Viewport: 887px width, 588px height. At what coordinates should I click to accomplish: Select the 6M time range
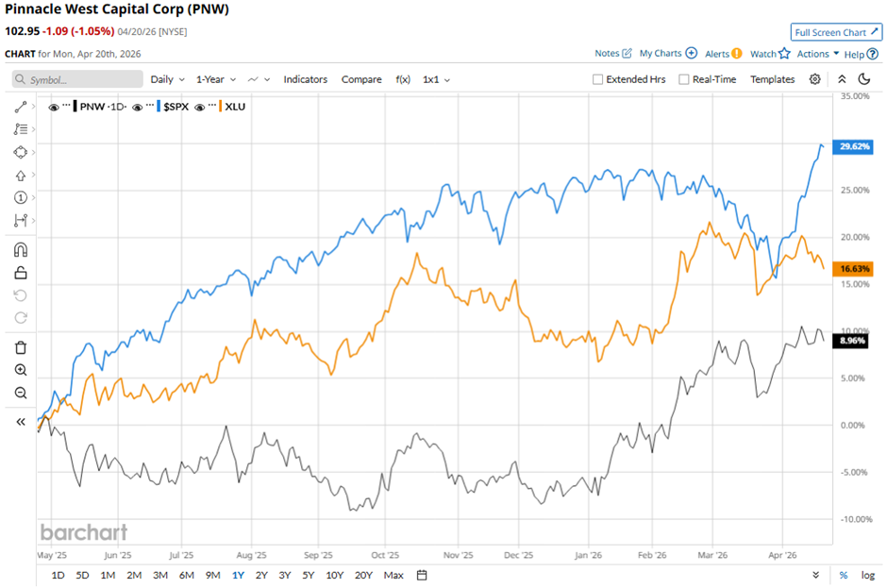[x=186, y=575]
